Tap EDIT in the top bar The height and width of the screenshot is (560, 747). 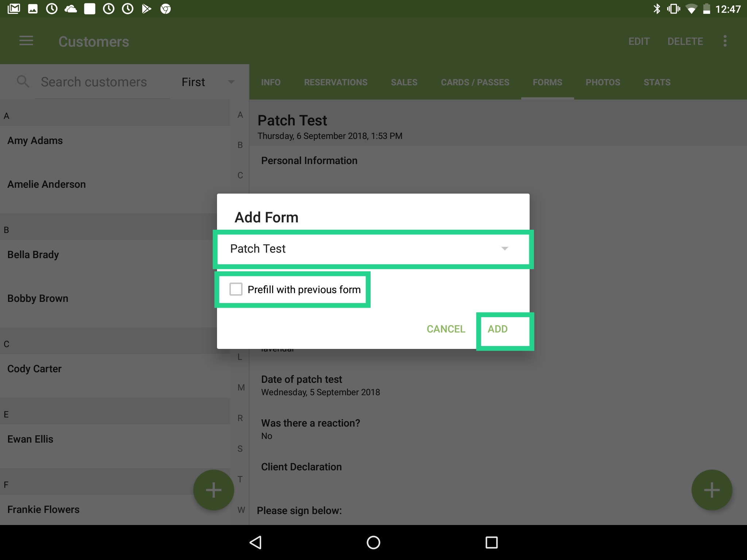point(639,41)
